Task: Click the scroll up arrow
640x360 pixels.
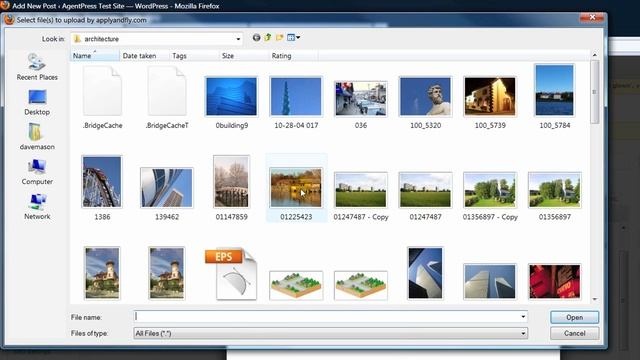Action: (594, 55)
